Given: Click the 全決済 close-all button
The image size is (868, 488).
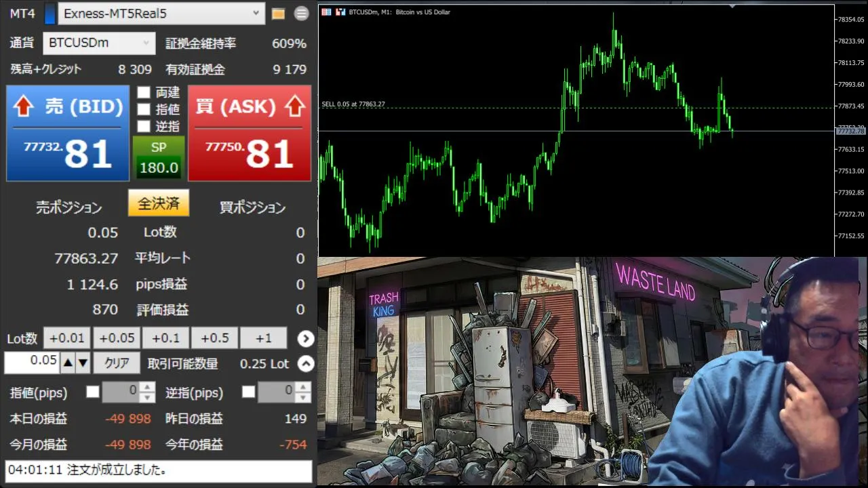Looking at the screenshot, I should tap(159, 203).
